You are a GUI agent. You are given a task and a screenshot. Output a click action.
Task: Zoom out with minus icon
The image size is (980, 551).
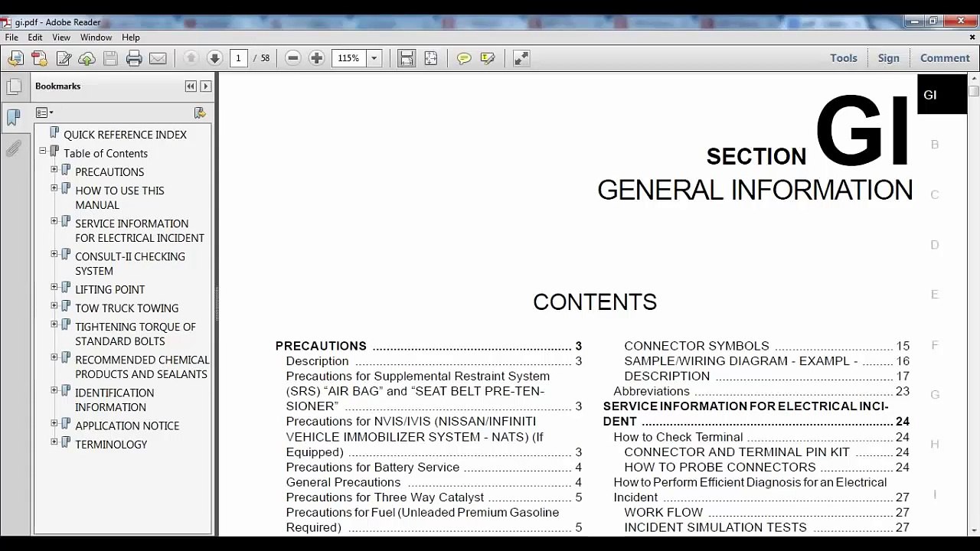(x=292, y=58)
